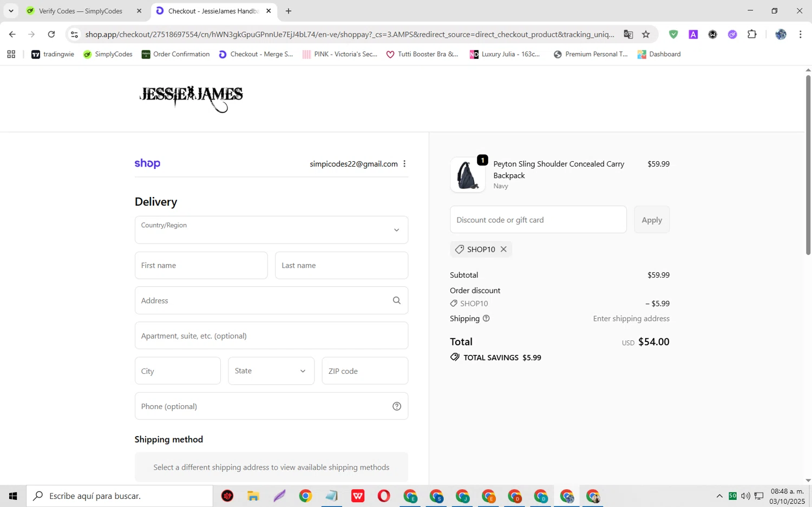Click the Last name field
Screen dimensions: 812x507
[342, 265]
